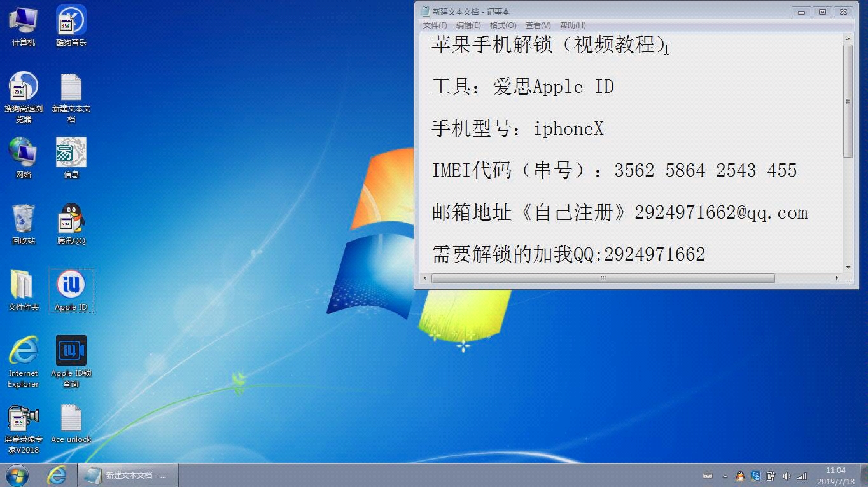Open the Windows Start menu

pyautogui.click(x=17, y=475)
